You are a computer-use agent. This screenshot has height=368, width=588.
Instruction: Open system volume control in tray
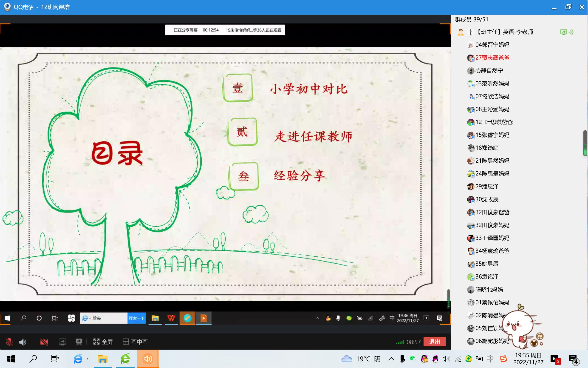pos(446,359)
